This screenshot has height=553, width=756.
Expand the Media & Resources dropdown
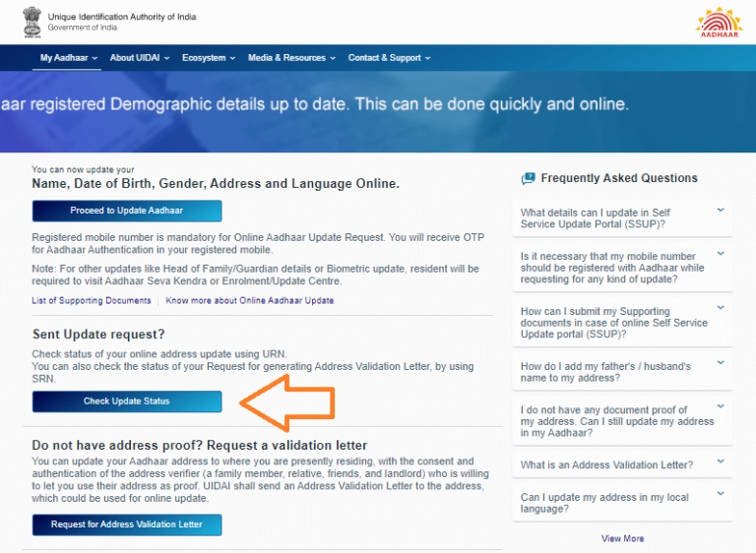coord(291,58)
